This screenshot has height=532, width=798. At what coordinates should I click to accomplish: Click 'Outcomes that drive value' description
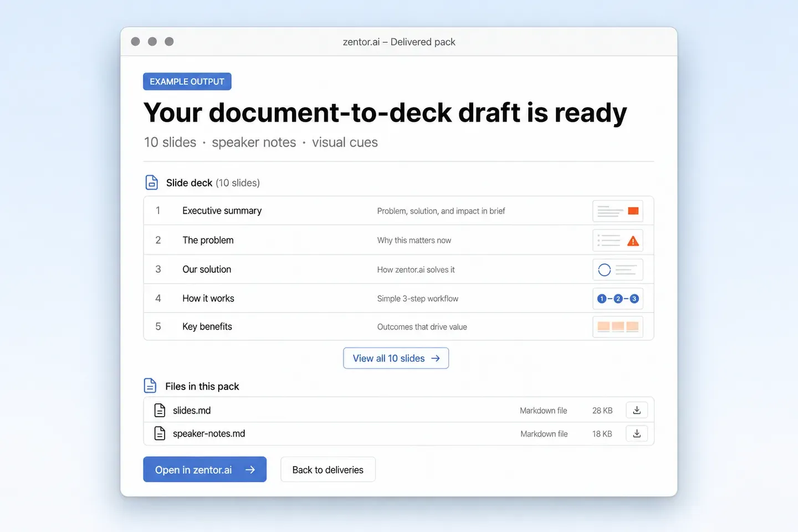422,327
